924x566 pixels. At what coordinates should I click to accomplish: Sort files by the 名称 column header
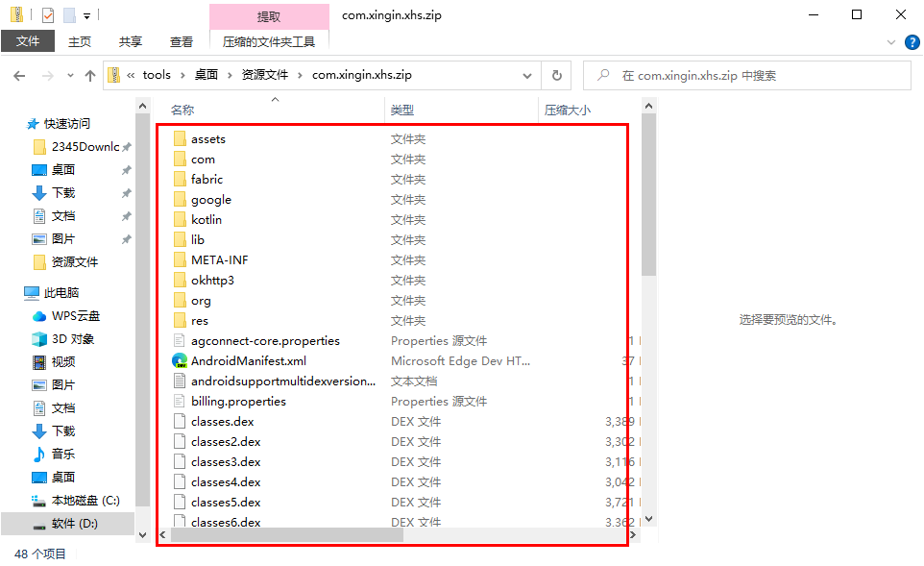tap(182, 110)
